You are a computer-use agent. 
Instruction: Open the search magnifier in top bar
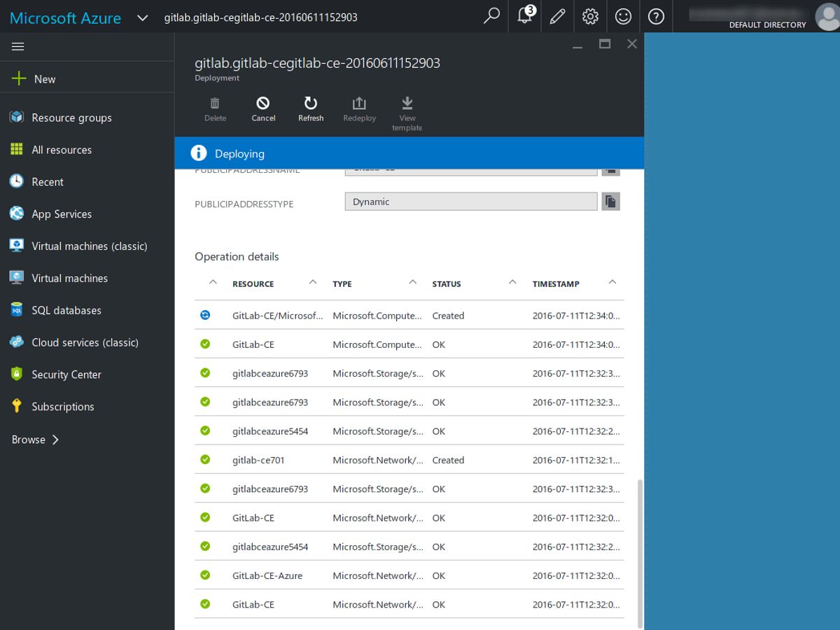click(491, 16)
